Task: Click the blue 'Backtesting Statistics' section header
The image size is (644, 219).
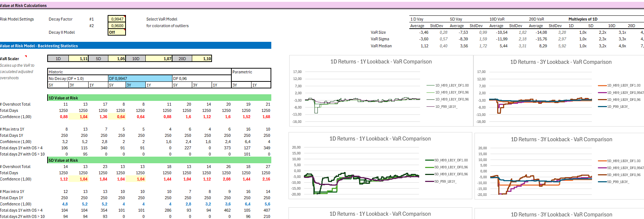Action: tap(135, 46)
